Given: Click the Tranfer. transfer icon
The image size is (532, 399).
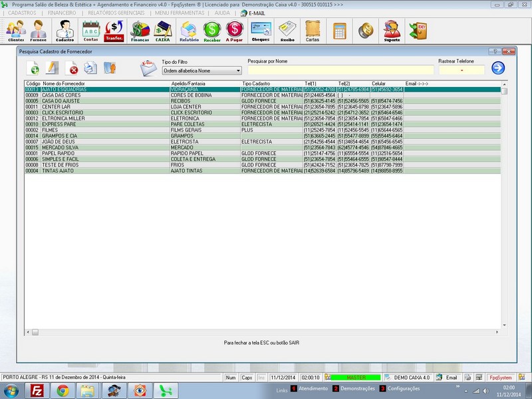Looking at the screenshot, I should coord(114,31).
